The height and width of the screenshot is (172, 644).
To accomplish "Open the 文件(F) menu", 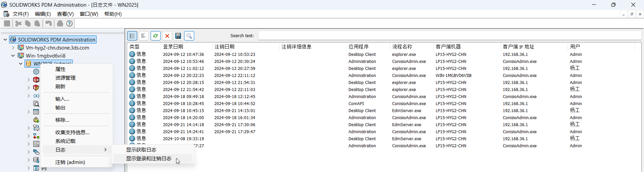I will (20, 14).
